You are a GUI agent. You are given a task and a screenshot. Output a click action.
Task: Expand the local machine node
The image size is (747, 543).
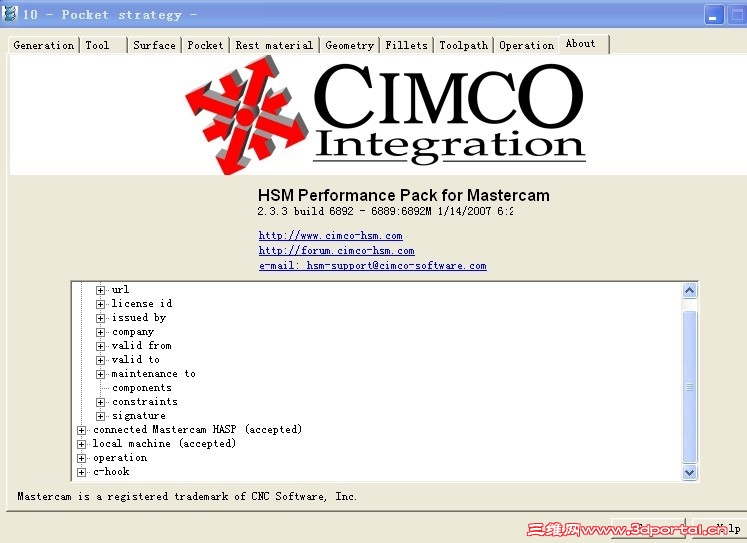tap(81, 444)
